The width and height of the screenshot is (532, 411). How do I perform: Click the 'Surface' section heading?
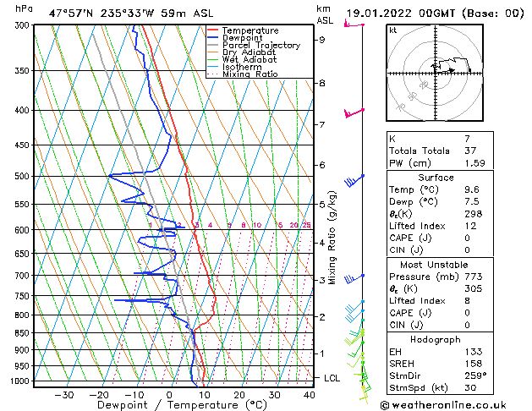coord(436,178)
